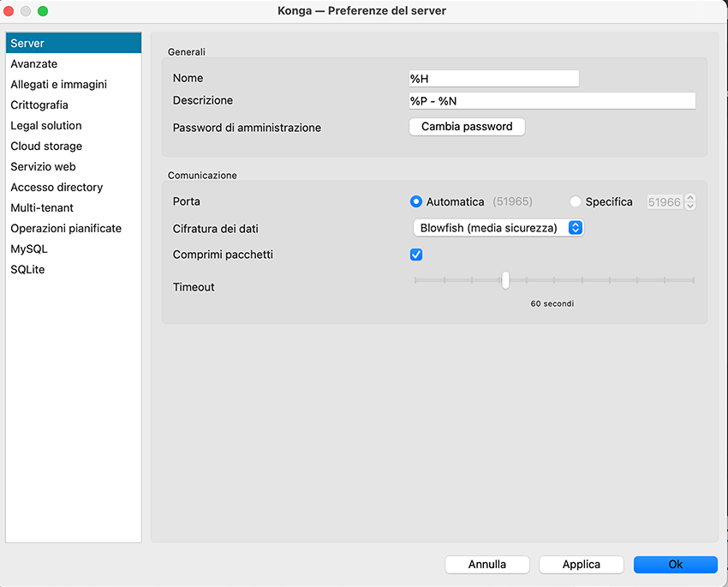Go to Crittografia settings
The image size is (728, 587).
pyautogui.click(x=39, y=105)
